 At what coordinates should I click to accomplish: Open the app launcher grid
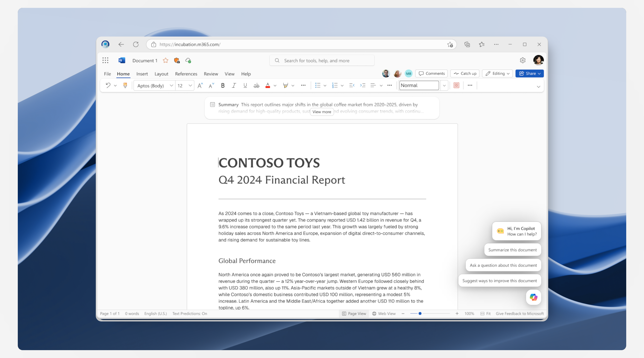coord(105,60)
